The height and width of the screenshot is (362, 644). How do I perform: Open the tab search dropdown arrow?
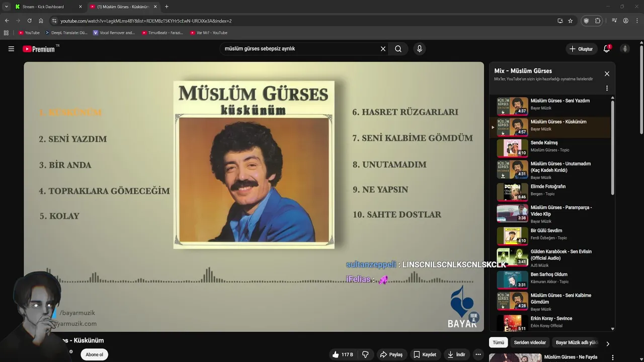click(x=6, y=7)
